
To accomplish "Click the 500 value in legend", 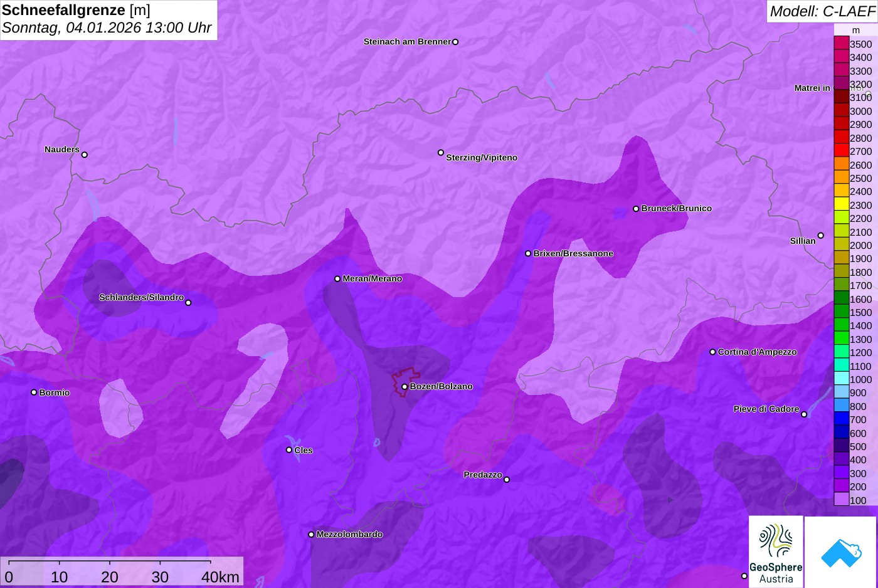I will [858, 447].
